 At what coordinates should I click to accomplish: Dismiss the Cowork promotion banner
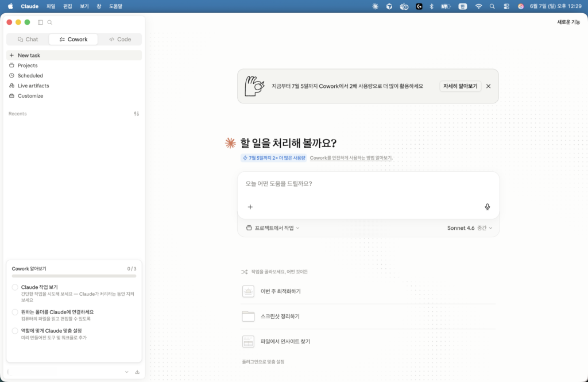click(488, 86)
